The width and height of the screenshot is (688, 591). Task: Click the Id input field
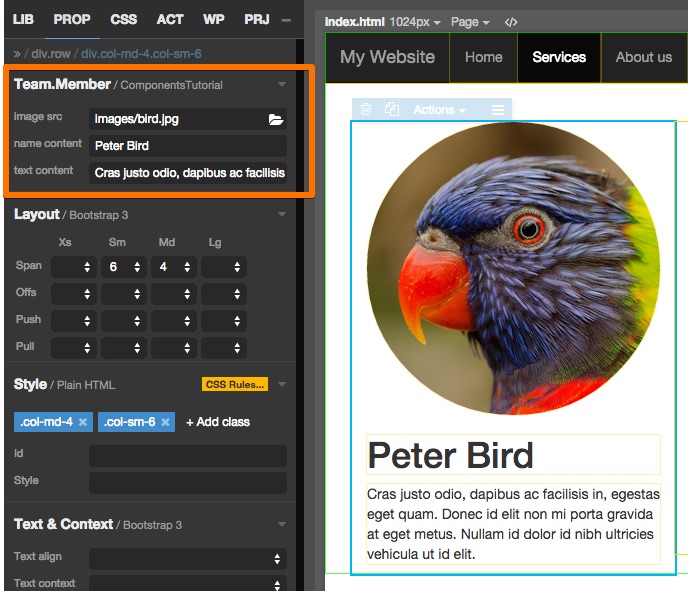(188, 456)
